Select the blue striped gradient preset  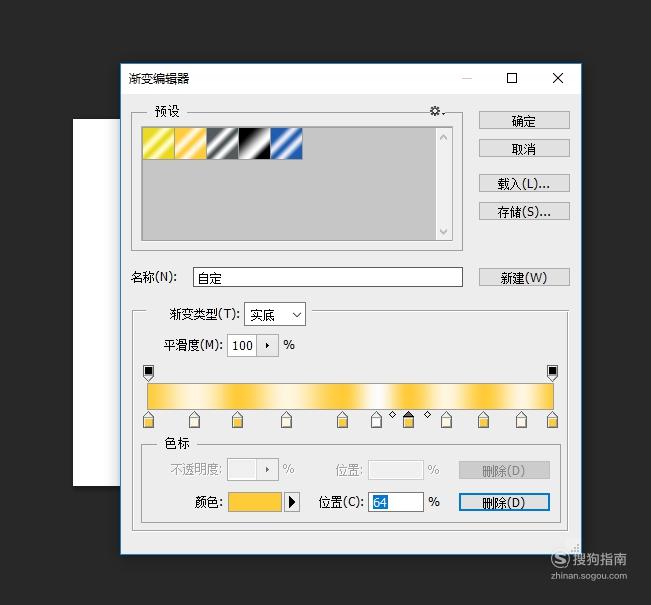(x=286, y=143)
